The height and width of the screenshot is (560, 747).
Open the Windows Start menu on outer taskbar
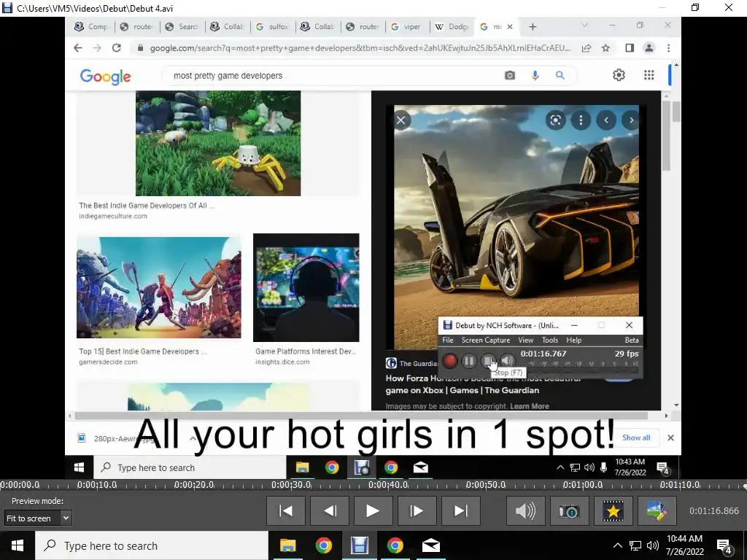click(18, 545)
